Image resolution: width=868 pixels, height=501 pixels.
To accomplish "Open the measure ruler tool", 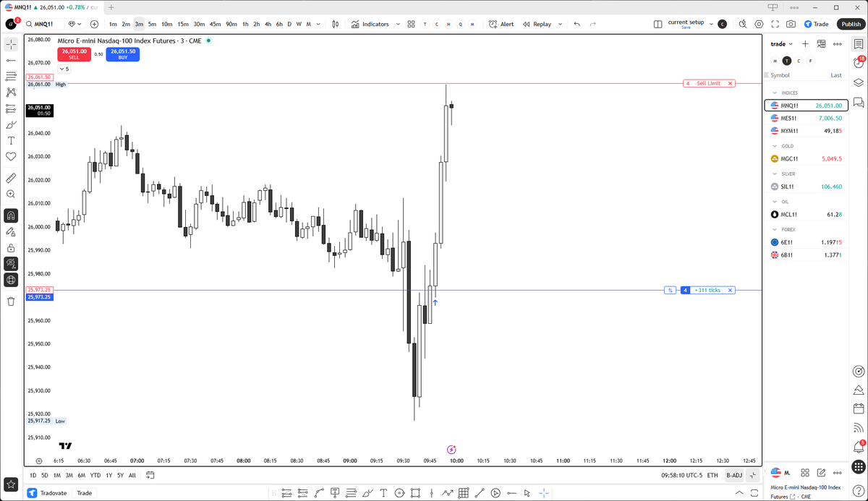I will (x=11, y=178).
